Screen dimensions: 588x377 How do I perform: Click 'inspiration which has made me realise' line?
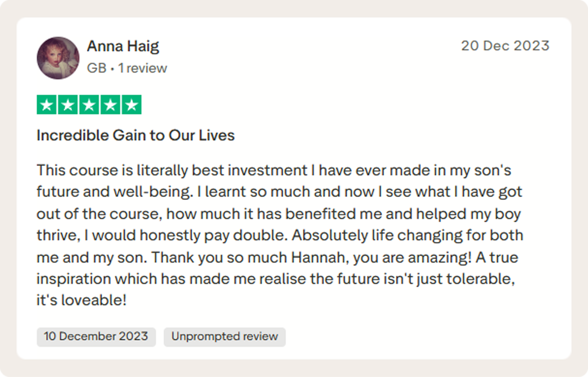click(171, 279)
